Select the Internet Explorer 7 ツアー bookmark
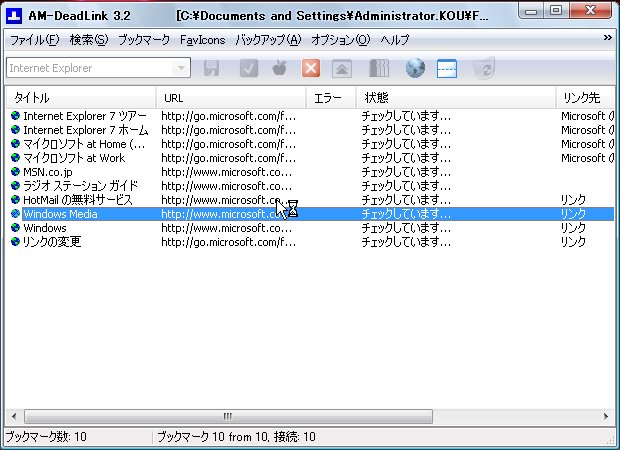The width and height of the screenshot is (620, 450). click(85, 116)
